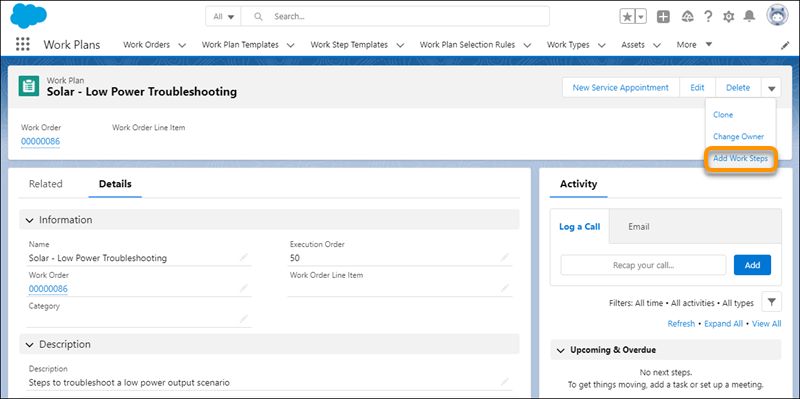Open the Setup gear icon

coord(729,17)
